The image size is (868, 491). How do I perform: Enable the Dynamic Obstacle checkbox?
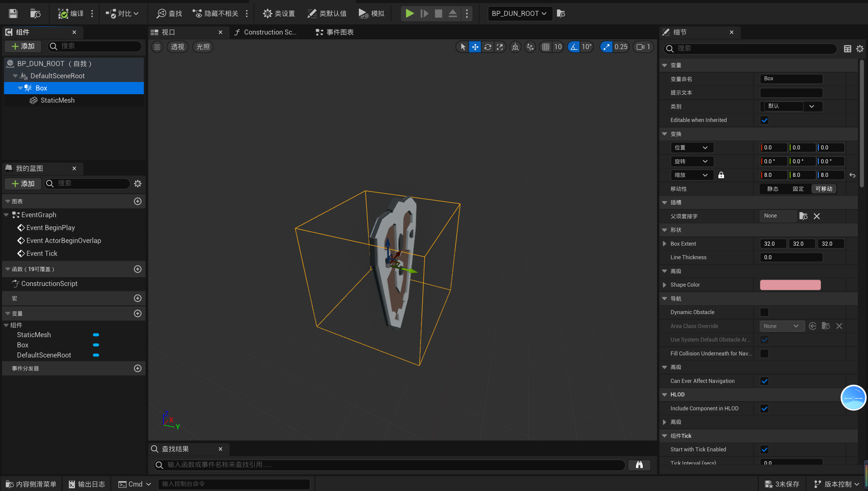pos(764,312)
